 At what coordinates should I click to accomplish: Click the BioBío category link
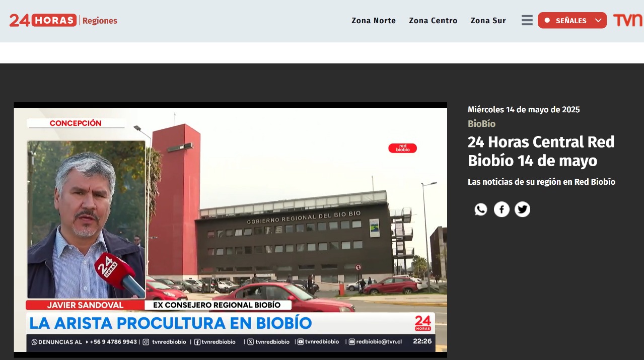[481, 124]
